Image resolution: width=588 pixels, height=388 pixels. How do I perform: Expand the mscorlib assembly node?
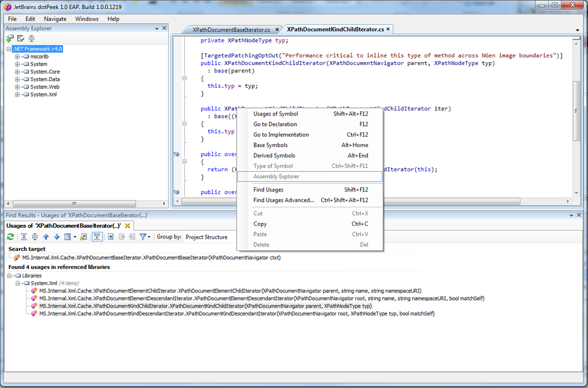tap(17, 57)
